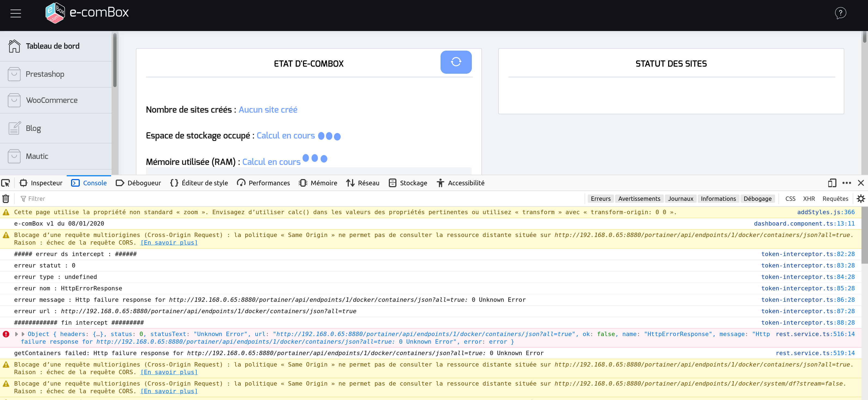Open Prestashop in the sidebar
Screen dimensions: 868x400
pyautogui.click(x=45, y=74)
